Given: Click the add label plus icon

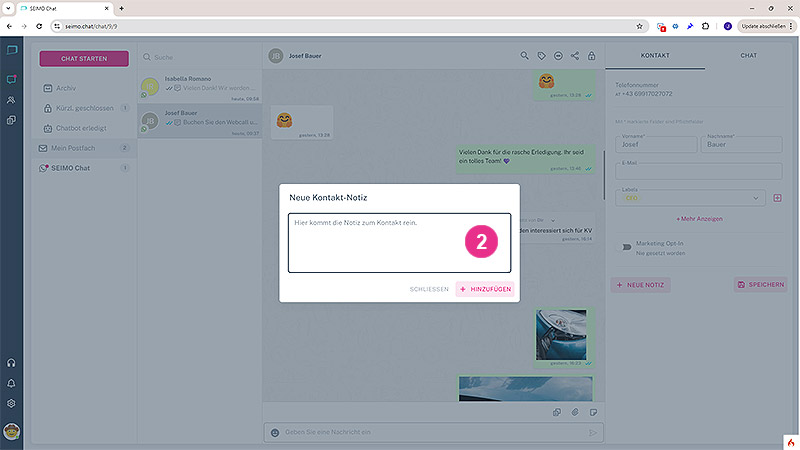Looking at the screenshot, I should click(778, 198).
